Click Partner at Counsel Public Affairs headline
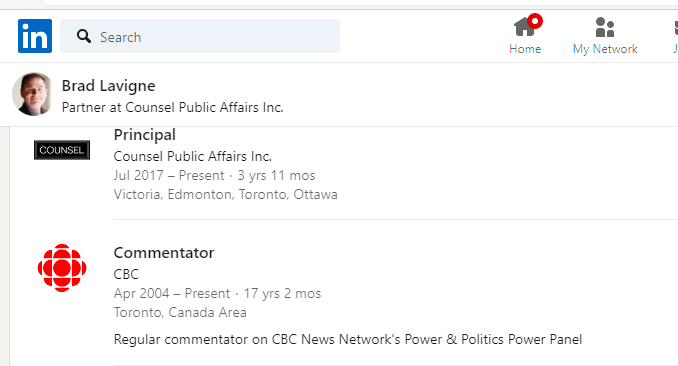This screenshot has height=366, width=678. tap(173, 107)
